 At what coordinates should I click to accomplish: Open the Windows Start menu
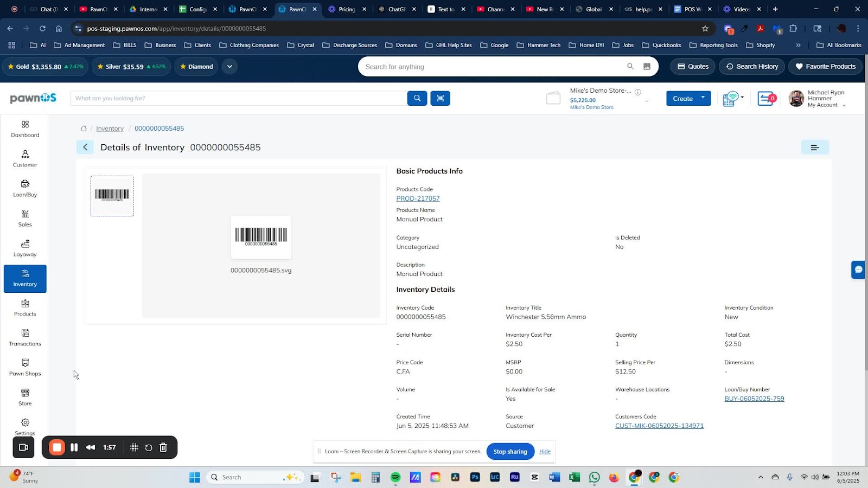coord(194,477)
